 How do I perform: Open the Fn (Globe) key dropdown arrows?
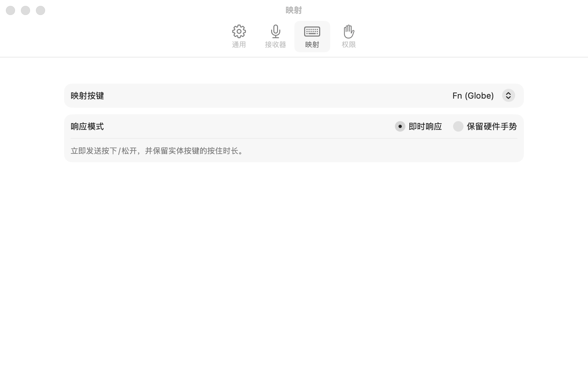[508, 96]
